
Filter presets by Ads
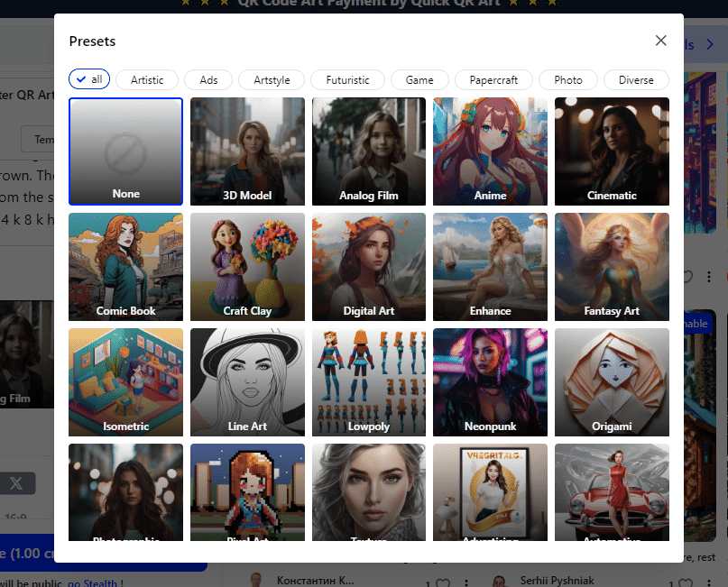[208, 80]
